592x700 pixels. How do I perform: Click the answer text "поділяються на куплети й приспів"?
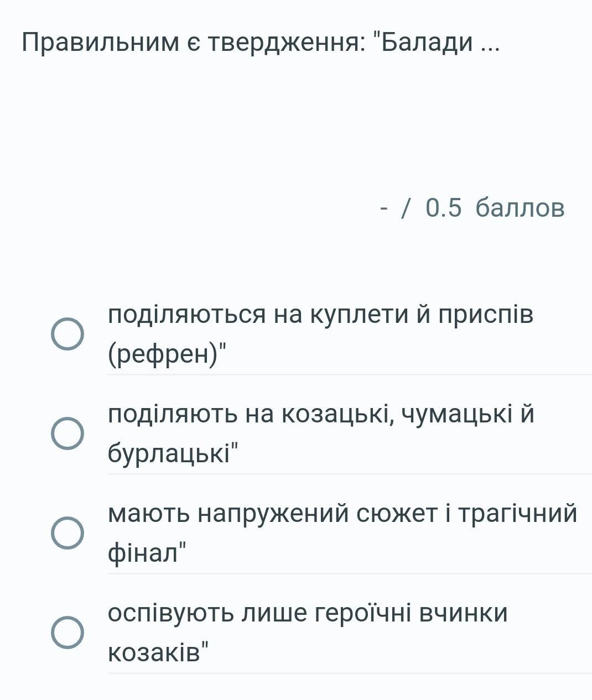[320, 315]
